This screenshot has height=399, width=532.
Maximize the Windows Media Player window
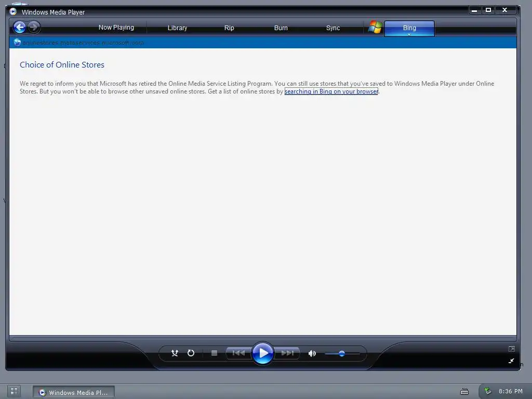click(x=488, y=10)
